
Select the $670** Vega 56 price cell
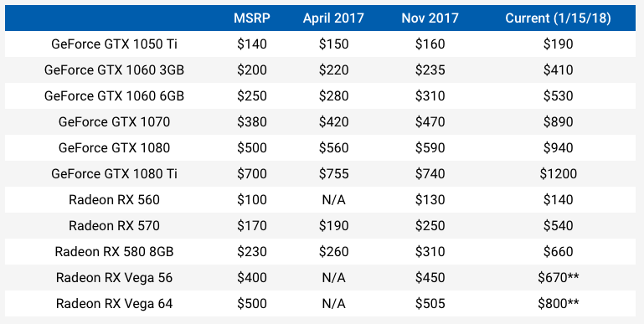pos(558,278)
